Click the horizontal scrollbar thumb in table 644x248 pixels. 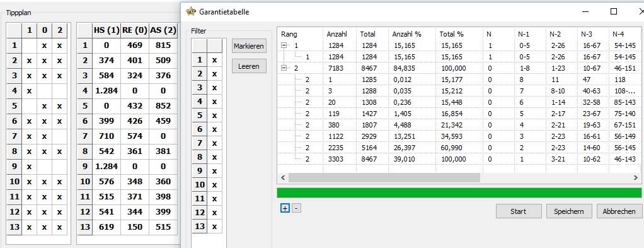[x=384, y=178]
